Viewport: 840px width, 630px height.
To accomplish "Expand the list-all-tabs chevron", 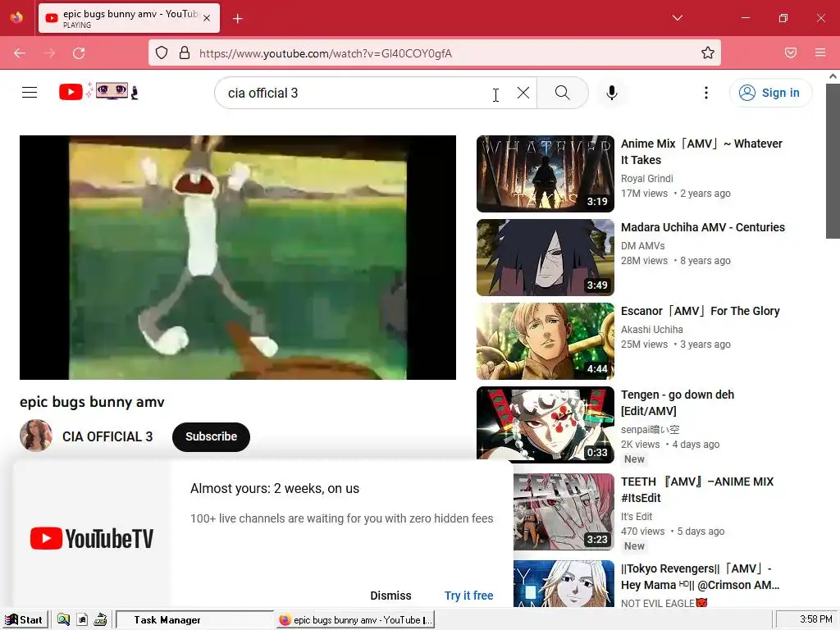I will coord(677,18).
